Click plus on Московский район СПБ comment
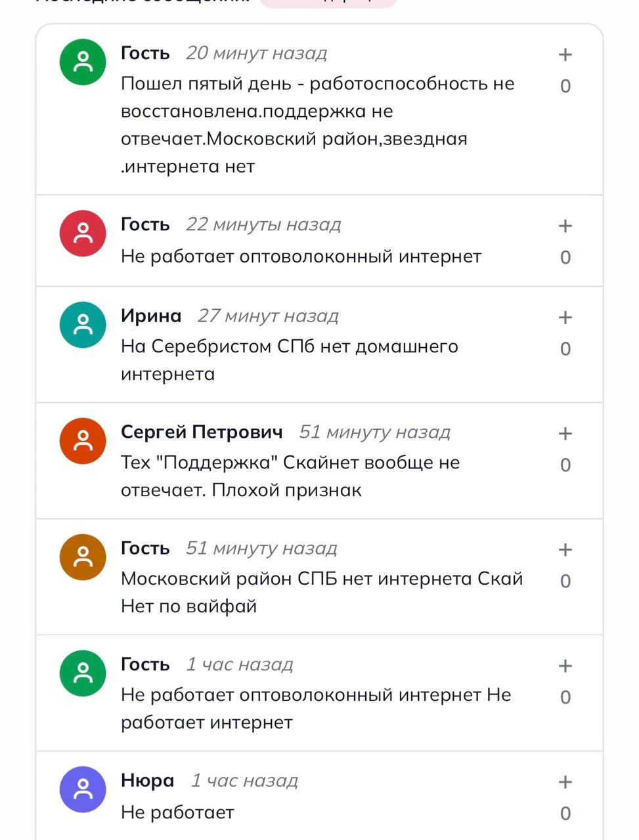Viewport: 639px width, 840px height. [x=565, y=550]
